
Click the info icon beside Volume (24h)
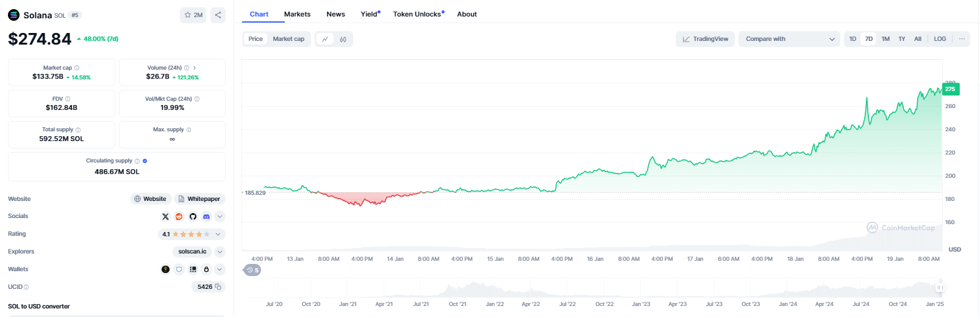tap(187, 68)
